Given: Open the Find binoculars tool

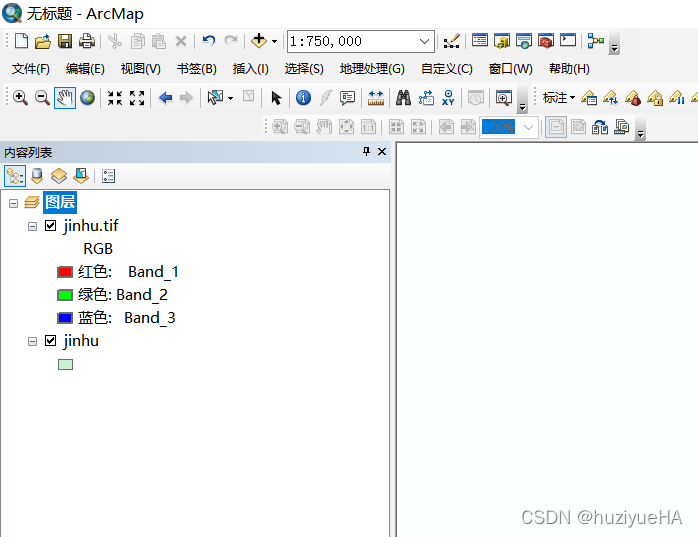Looking at the screenshot, I should point(403,98).
